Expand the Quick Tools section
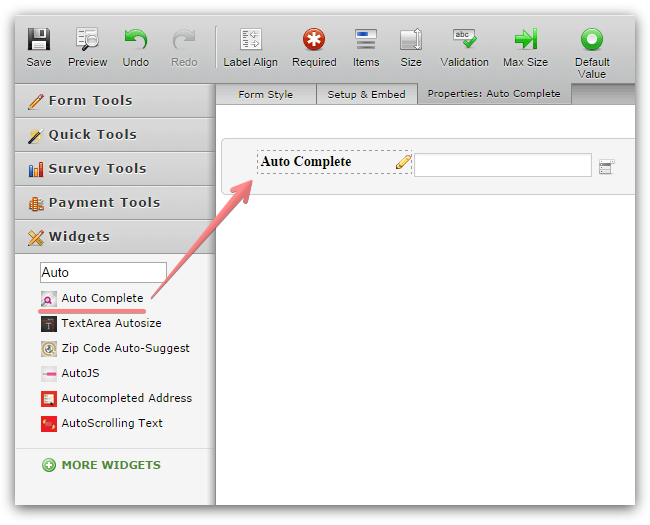 [x=115, y=135]
